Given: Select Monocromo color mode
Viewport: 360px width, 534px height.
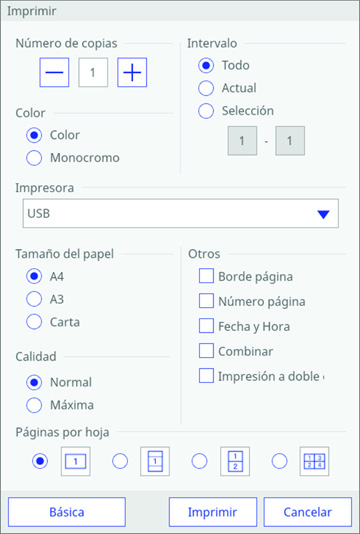Looking at the screenshot, I should [x=34, y=158].
